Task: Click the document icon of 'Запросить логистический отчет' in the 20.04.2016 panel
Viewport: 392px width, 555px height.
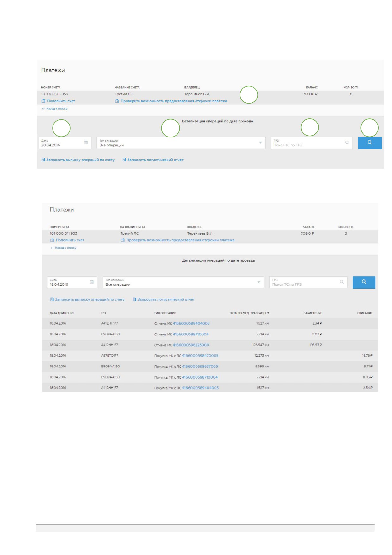Action: pos(124,160)
